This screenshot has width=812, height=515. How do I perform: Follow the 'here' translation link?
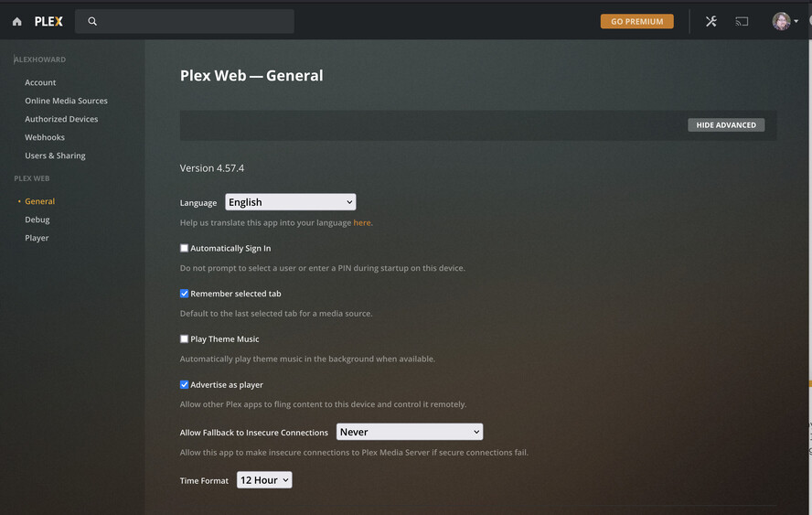pyautogui.click(x=362, y=223)
